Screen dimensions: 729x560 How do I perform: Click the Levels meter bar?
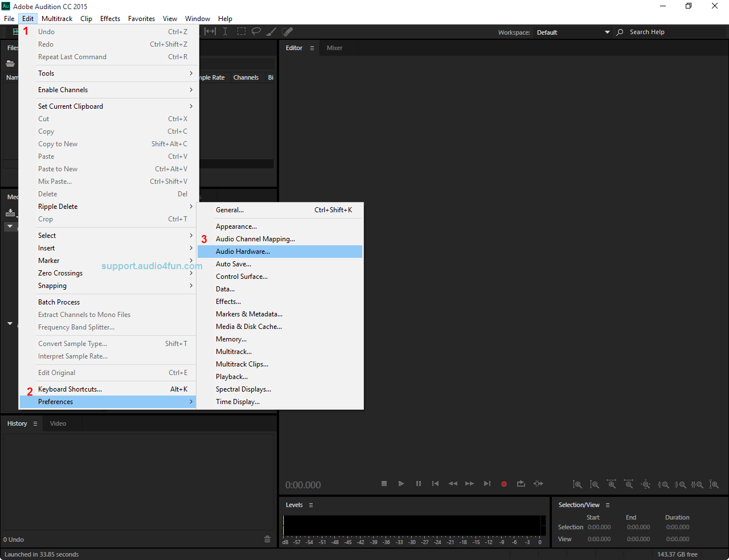click(x=414, y=525)
